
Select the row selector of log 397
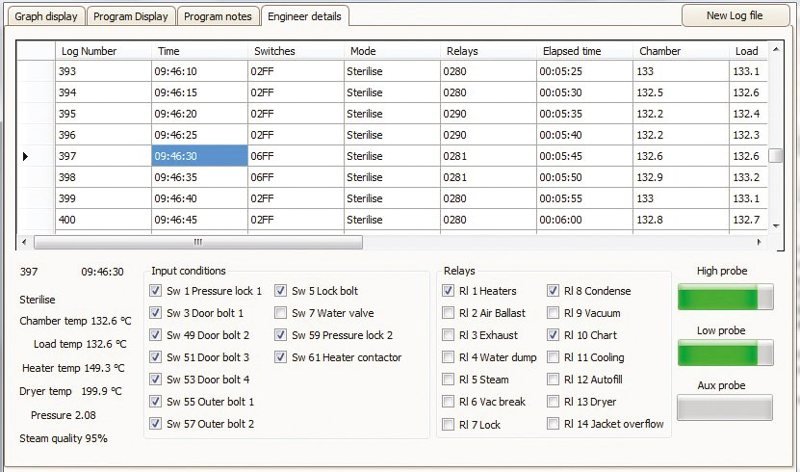pos(36,156)
